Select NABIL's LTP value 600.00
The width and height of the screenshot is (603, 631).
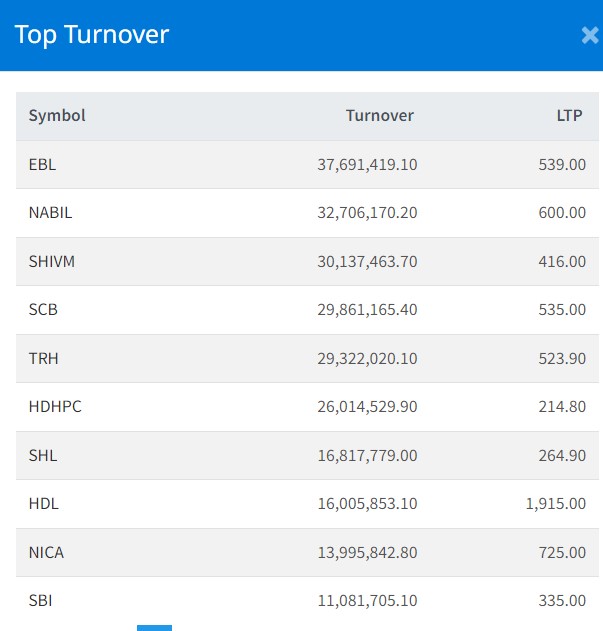[x=561, y=212]
